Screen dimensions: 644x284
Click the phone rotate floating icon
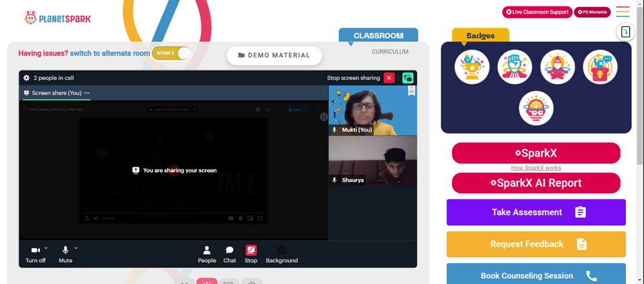pos(625,32)
